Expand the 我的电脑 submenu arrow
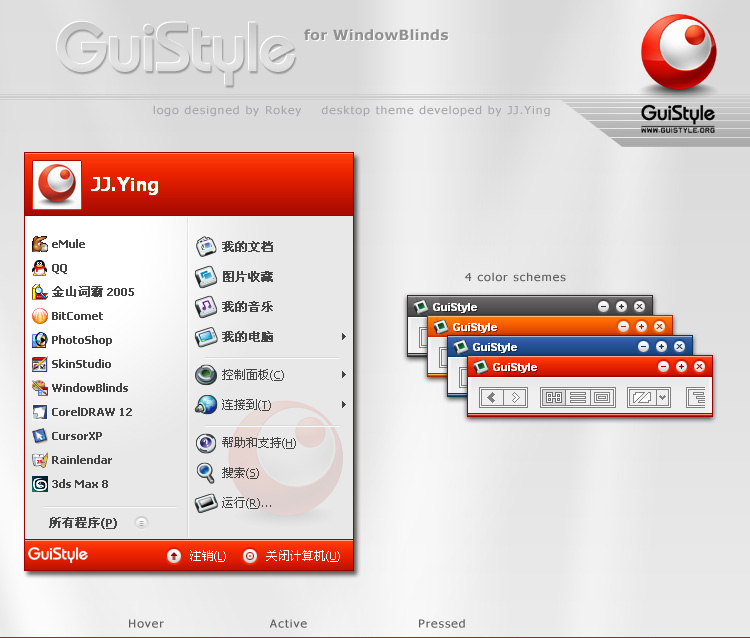Viewport: 750px width, 638px height. click(343, 337)
